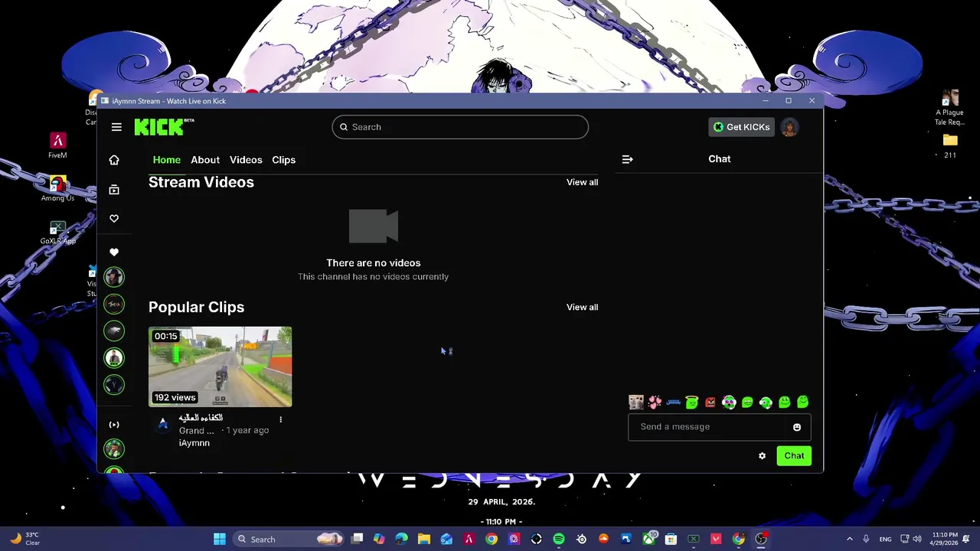Click the 'There are no videos' message
980x551 pixels.
[374, 263]
